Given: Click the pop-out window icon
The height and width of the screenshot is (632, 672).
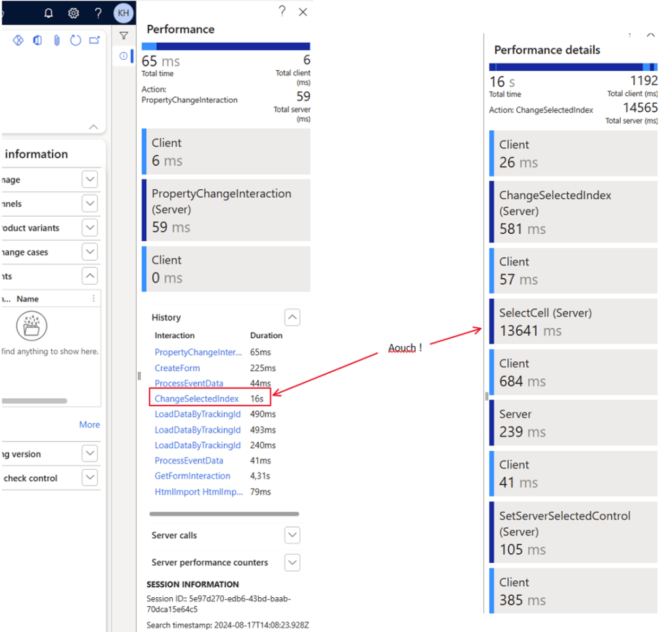Looking at the screenshot, I should pos(94,40).
